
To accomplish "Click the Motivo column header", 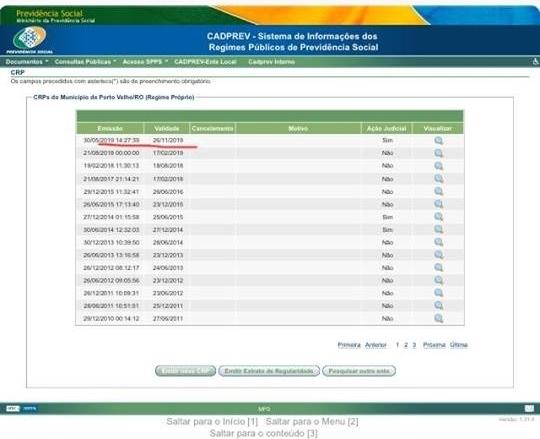I will point(298,128).
